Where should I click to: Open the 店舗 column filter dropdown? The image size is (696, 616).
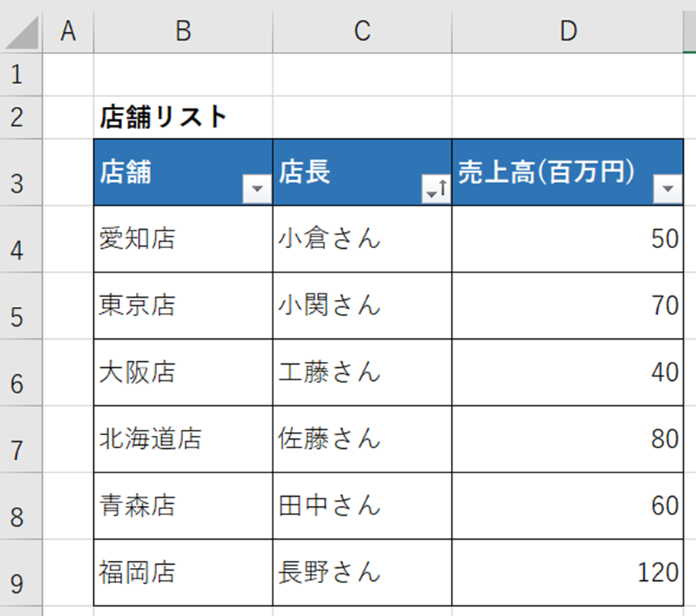[x=257, y=189]
